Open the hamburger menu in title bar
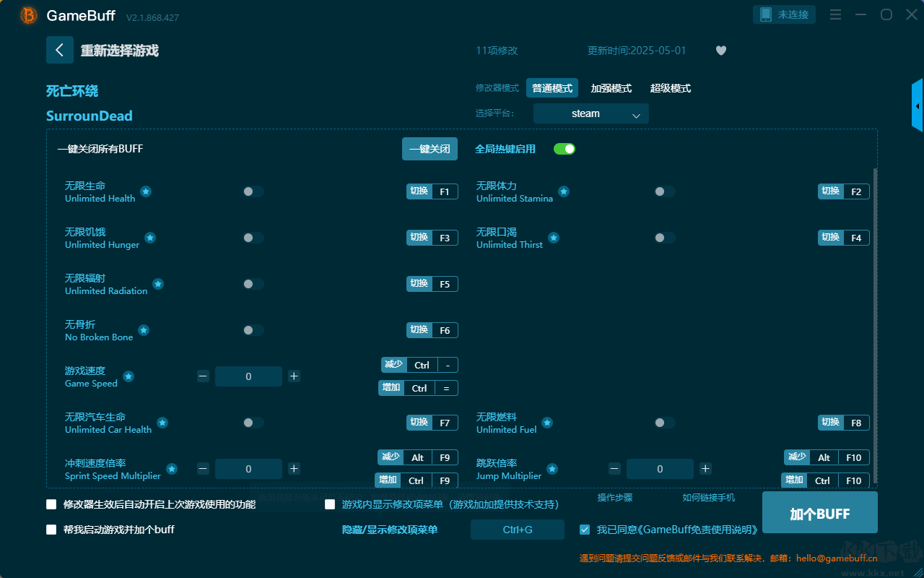 point(835,14)
